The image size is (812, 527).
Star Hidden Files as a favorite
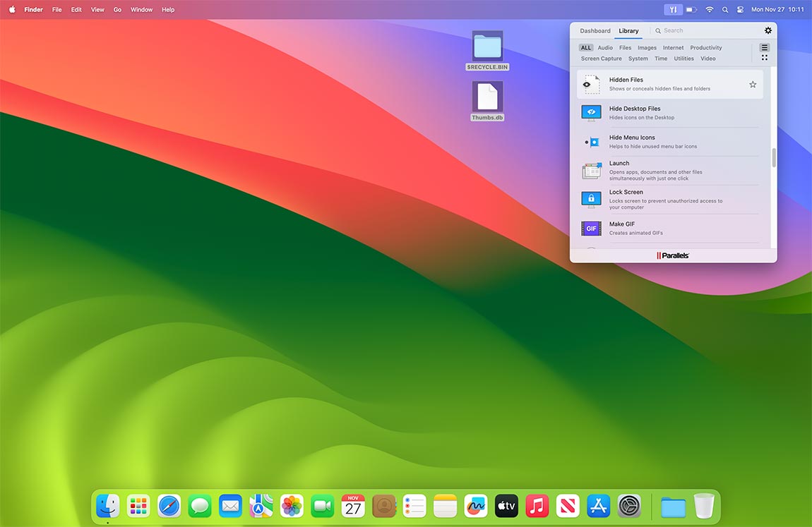(x=753, y=84)
